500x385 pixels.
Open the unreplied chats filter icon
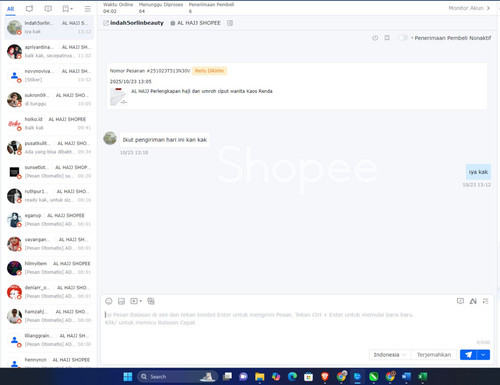(x=48, y=9)
